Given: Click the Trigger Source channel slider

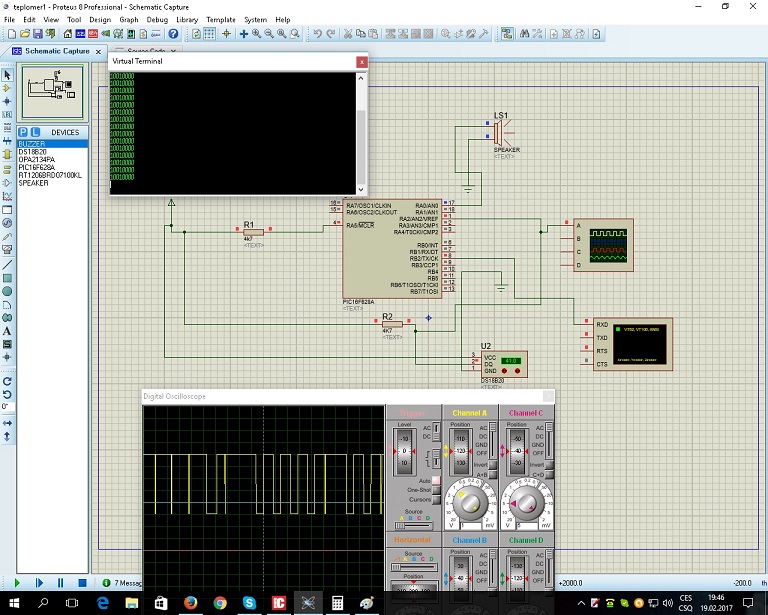Looking at the screenshot, I should pos(413,525).
